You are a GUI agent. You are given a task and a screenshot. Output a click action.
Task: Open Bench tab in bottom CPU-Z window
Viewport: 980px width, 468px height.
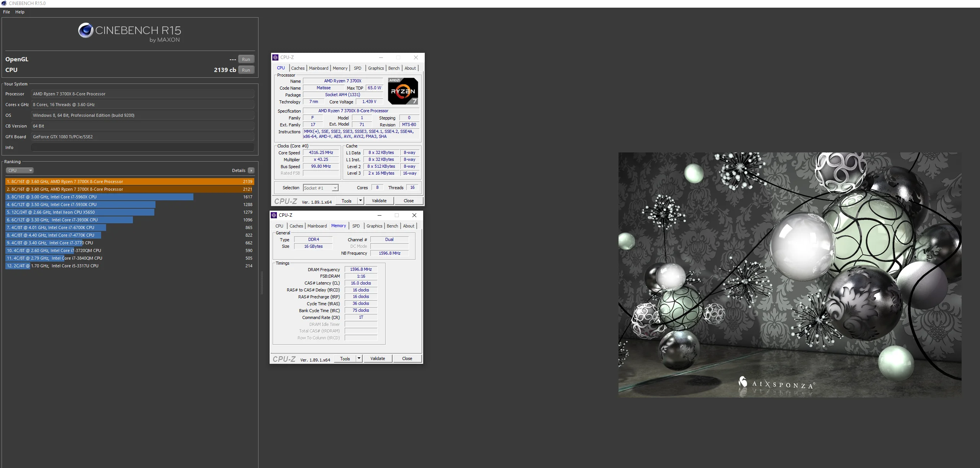click(392, 226)
